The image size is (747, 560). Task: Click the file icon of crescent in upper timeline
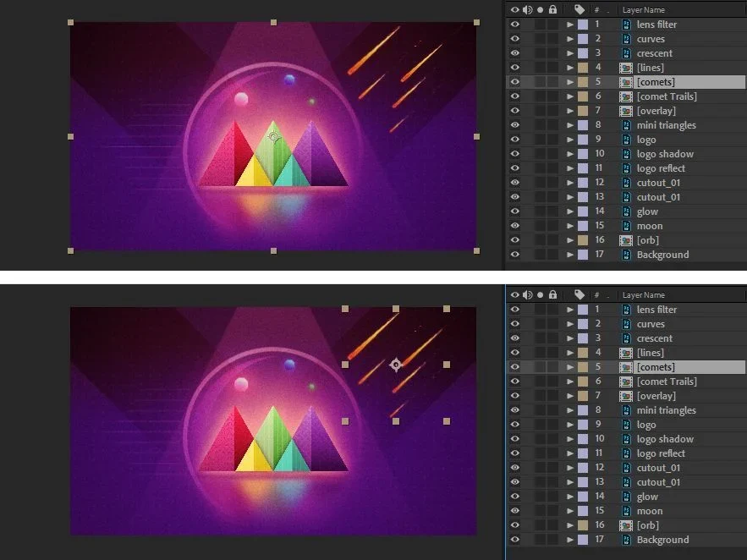(627, 52)
